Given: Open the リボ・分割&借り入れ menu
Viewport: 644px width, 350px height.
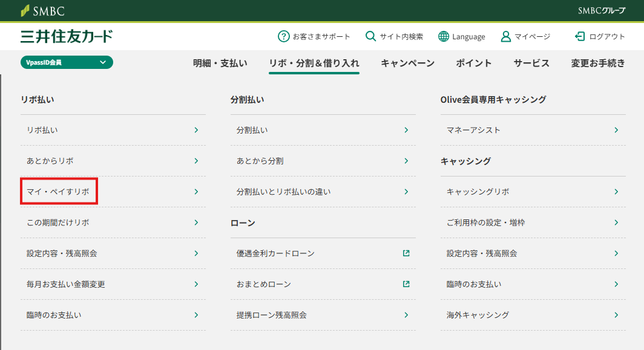Looking at the screenshot, I should coord(314,63).
